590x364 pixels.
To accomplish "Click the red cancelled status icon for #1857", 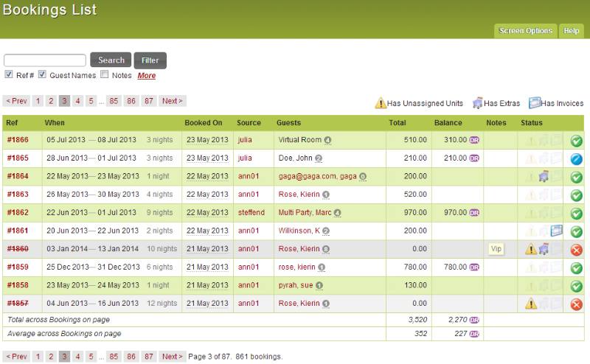I will coord(576,304).
